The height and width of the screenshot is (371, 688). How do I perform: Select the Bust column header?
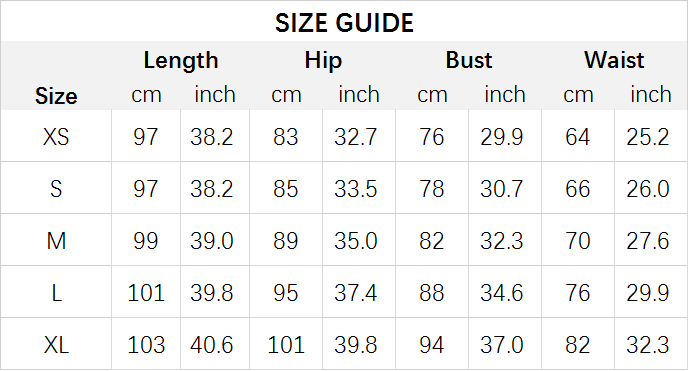pos(469,60)
